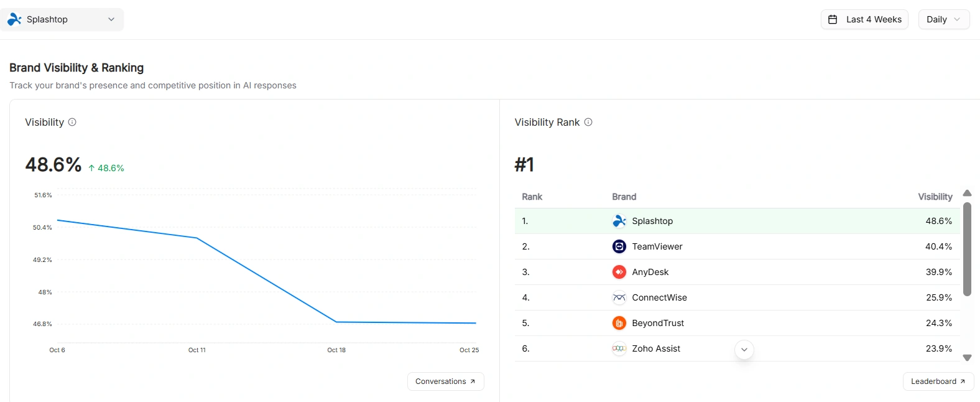Click the Splashtop logo in brand selector
Viewport: 980px width, 402px height.
pos(14,19)
